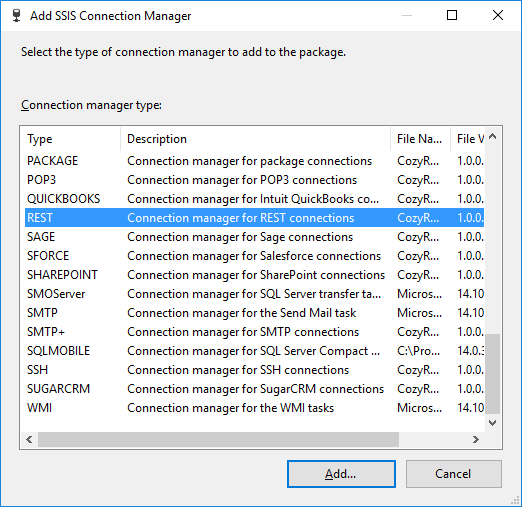Pick the WMI connection manager entry
Viewport: 522px width, 507px height.
[x=254, y=408]
